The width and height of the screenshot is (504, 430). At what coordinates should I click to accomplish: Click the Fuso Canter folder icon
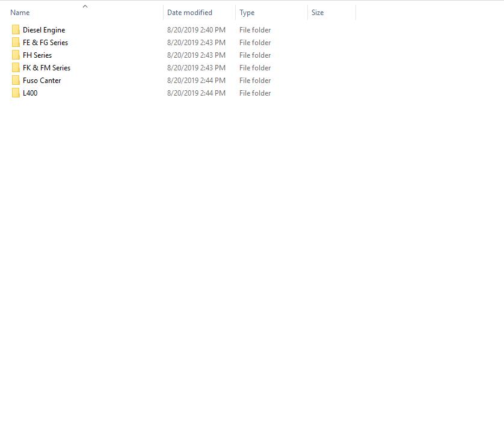point(16,81)
